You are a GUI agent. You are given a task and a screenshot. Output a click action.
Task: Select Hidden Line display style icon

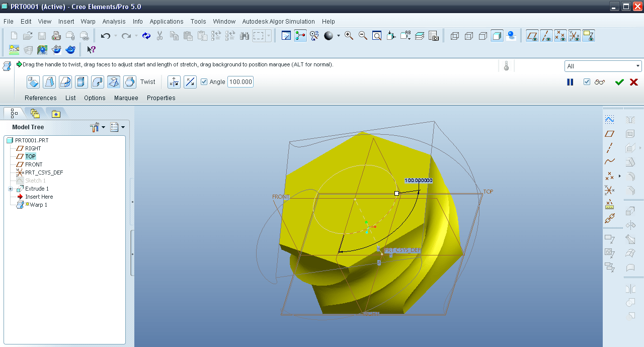(x=469, y=36)
